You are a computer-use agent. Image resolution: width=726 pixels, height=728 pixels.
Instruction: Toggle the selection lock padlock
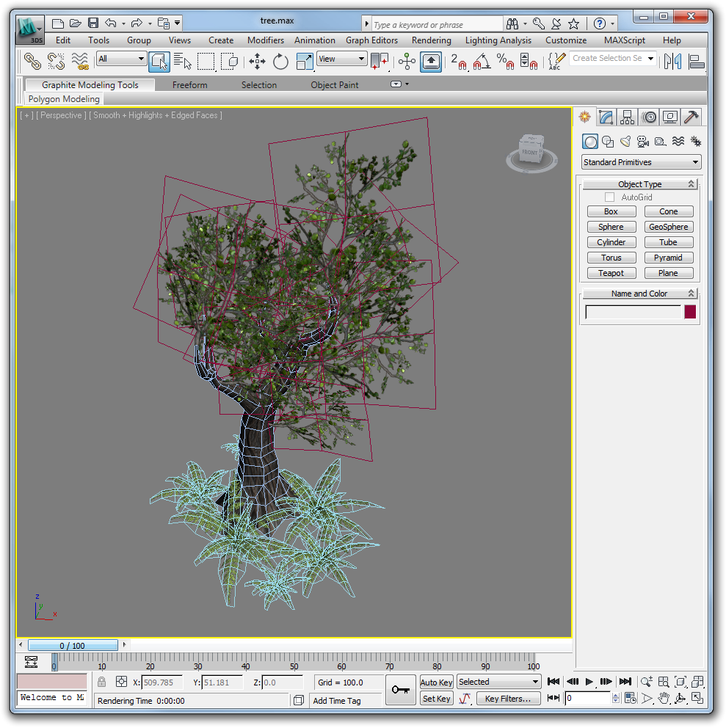(102, 682)
